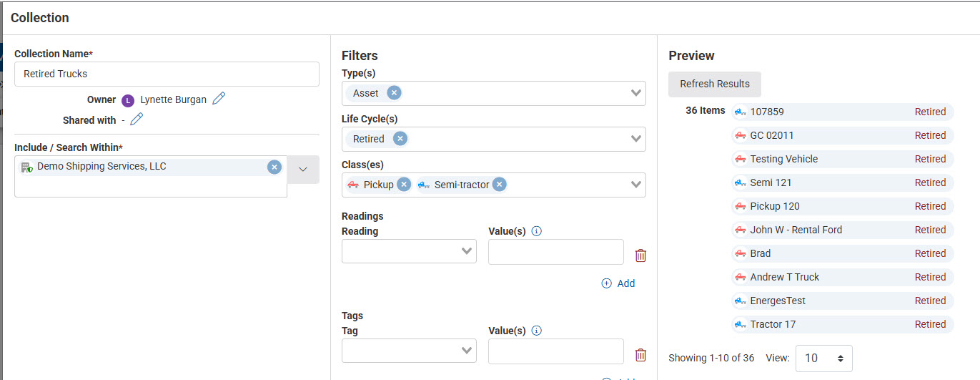Select preview item 107859
Screen dimensions: 980x380
(843, 112)
